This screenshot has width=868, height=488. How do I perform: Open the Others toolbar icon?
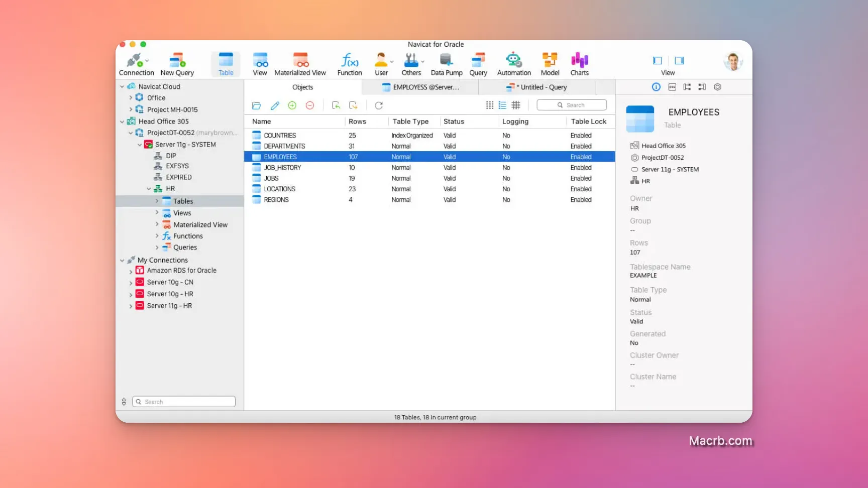tap(411, 64)
